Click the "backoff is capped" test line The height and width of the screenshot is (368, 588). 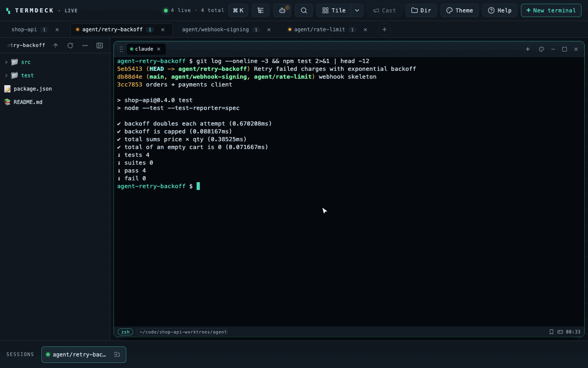[x=175, y=132]
